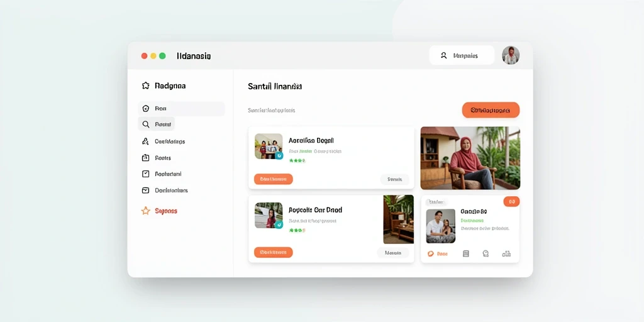Viewport: 644px width, 322px height.
Task: Click the app title next to window controls
Action: tap(194, 56)
